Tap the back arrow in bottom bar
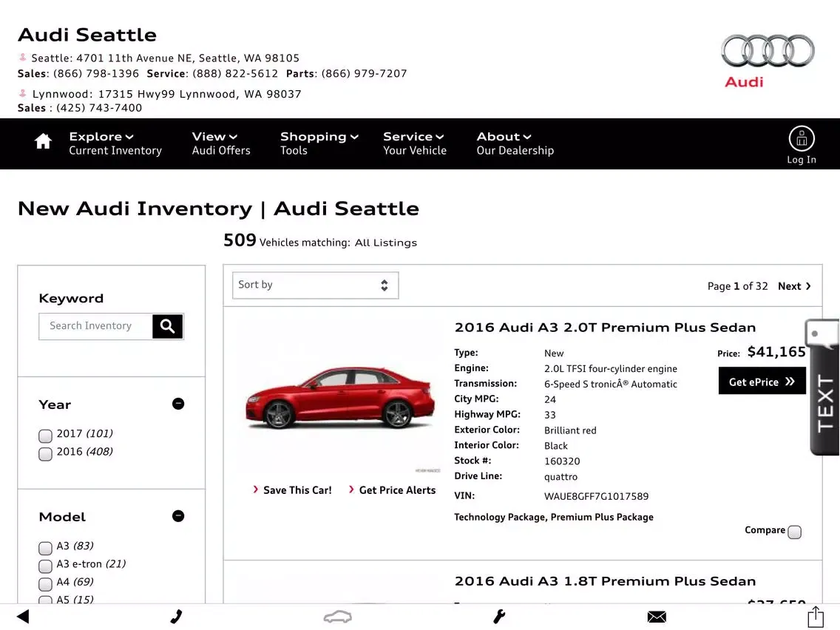This screenshot has width=840, height=630. [x=22, y=617]
